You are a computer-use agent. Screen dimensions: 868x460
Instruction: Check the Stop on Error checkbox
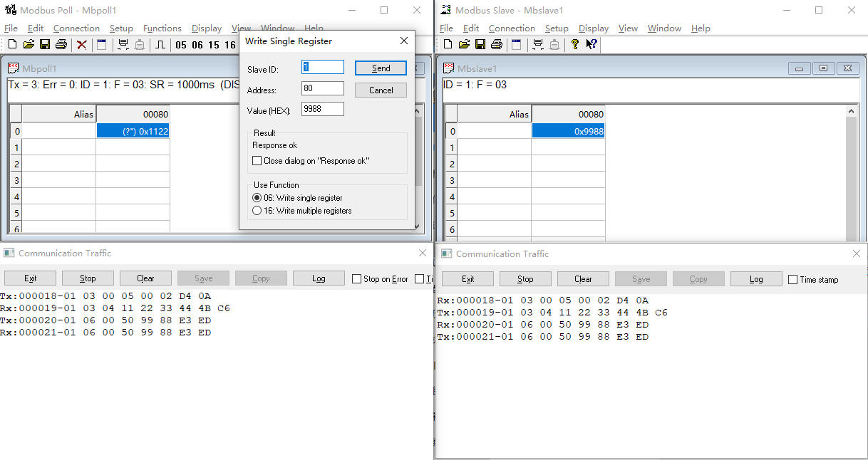356,279
